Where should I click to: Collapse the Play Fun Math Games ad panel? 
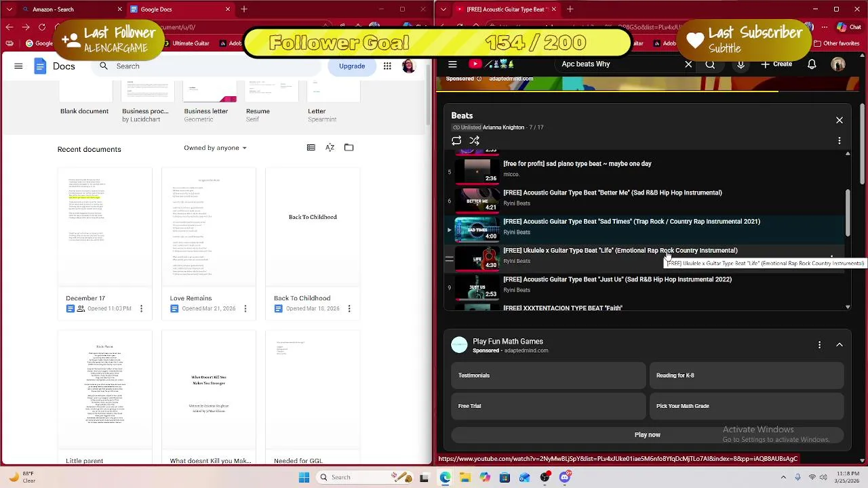839,345
